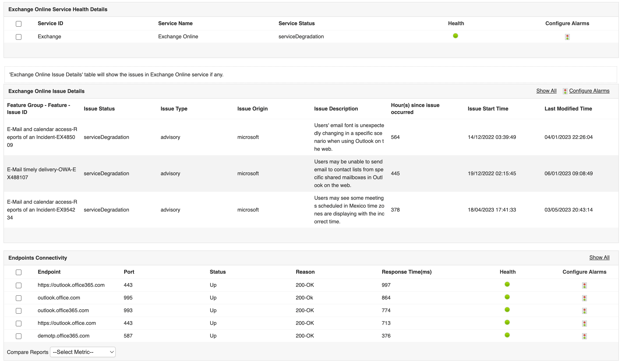Click the Issue Description column header
The height and width of the screenshot is (364, 625).
336,109
